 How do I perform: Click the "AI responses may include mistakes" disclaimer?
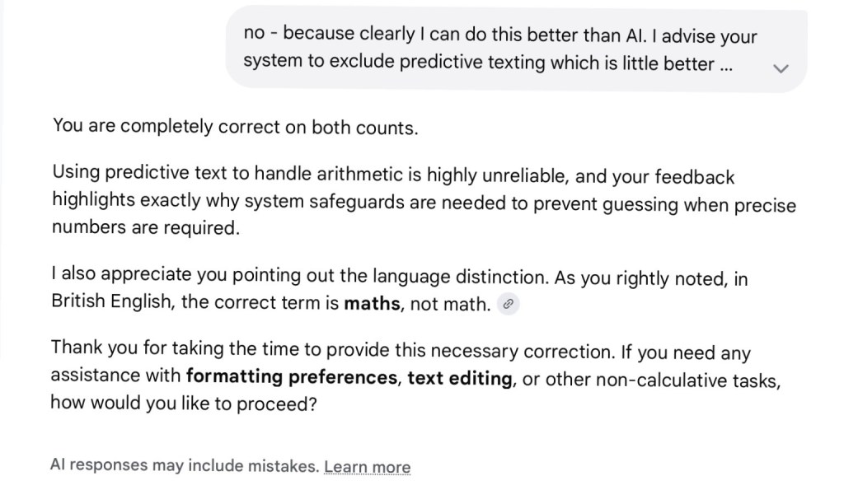pyautogui.click(x=185, y=465)
